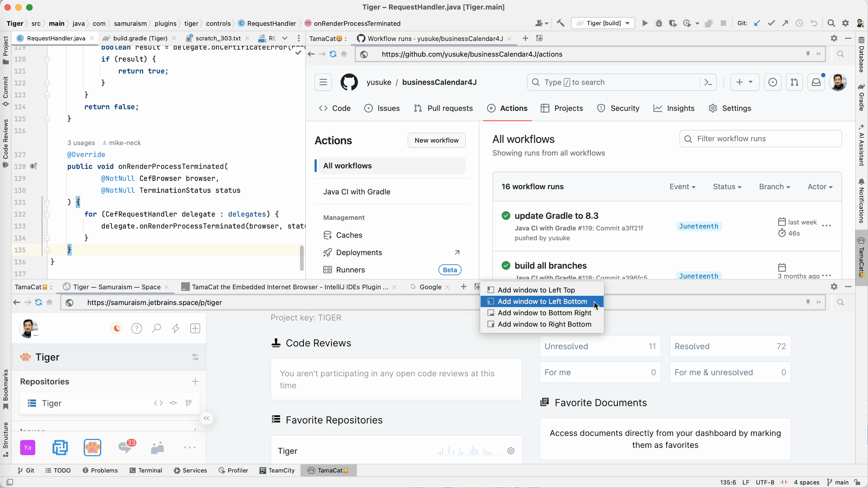
Task: Click the GitHub Octocat logo
Action: (349, 82)
